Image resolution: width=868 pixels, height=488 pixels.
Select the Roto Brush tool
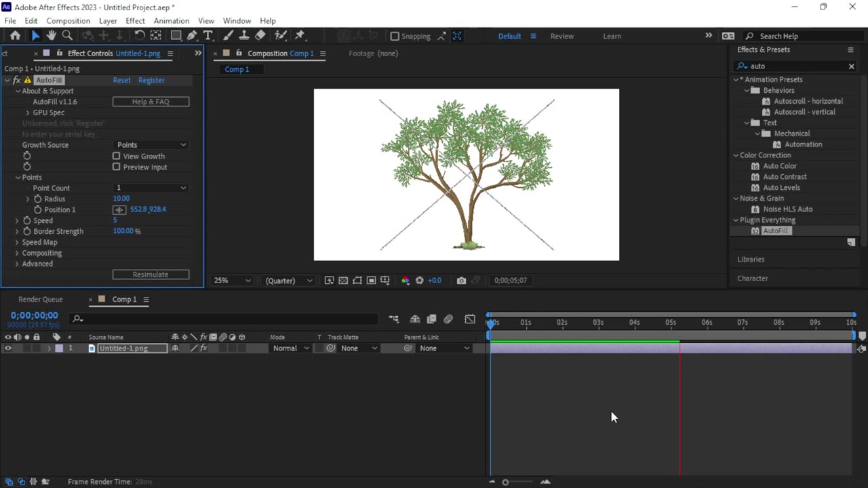click(x=281, y=36)
